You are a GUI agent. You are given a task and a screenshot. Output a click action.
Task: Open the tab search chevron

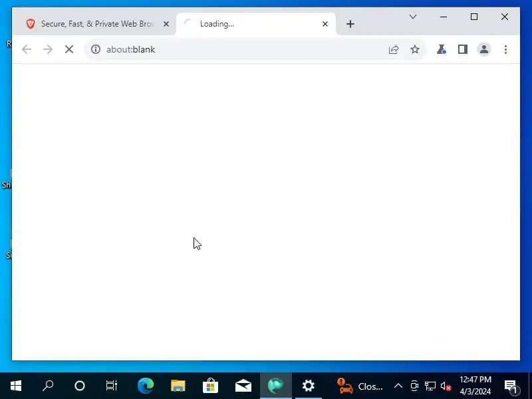tap(413, 17)
